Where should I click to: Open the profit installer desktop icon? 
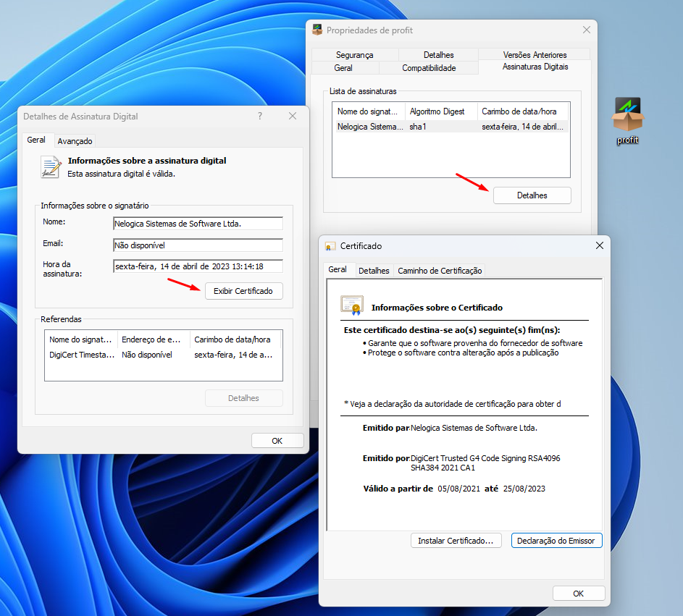coord(627,120)
